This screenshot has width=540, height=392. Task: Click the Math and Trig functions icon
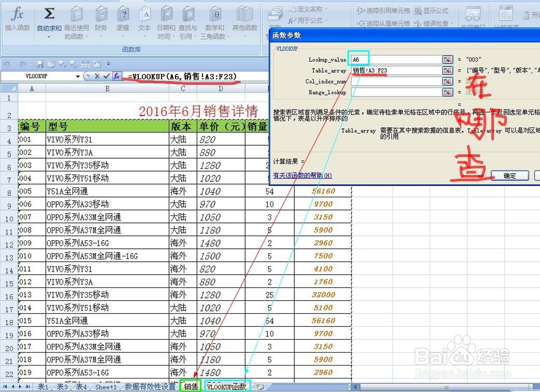tap(215, 15)
